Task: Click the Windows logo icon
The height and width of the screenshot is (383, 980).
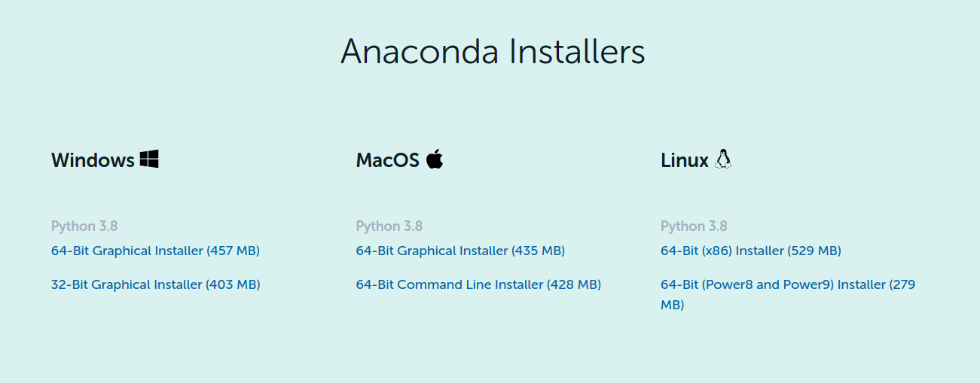Action: (x=149, y=159)
